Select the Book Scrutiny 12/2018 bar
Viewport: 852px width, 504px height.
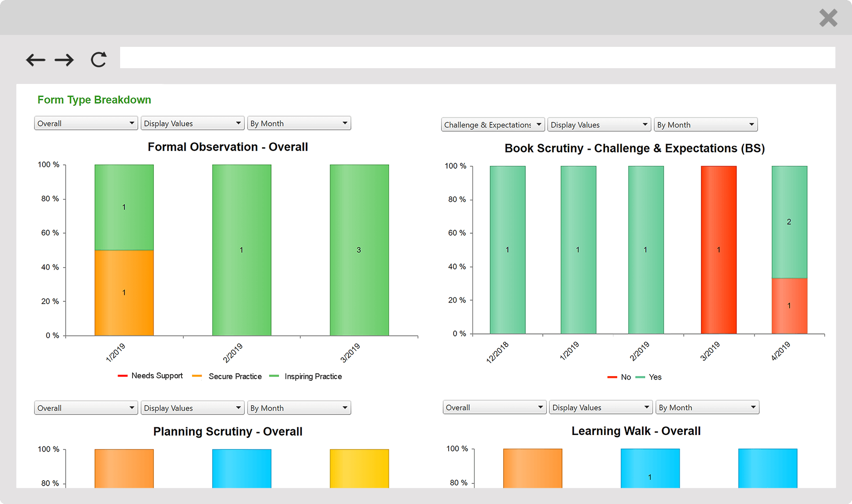coord(507,250)
